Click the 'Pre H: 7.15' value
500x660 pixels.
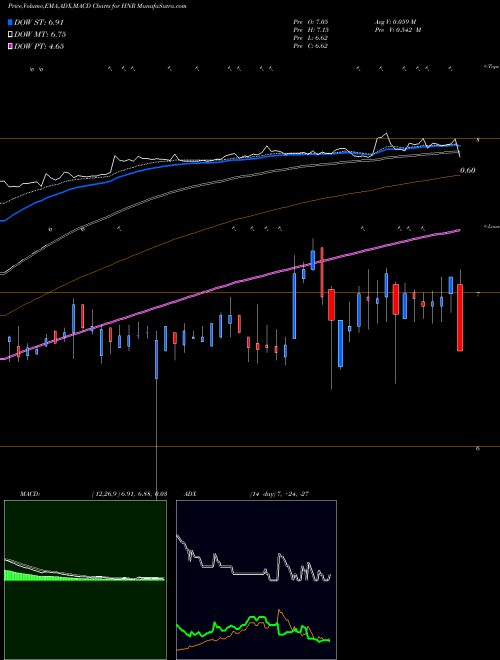311,30
